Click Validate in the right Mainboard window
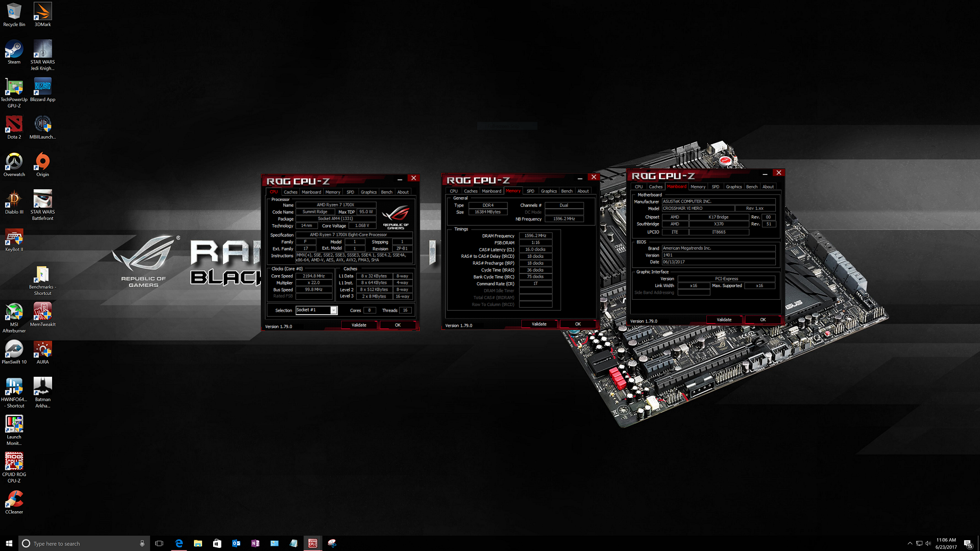 [724, 320]
